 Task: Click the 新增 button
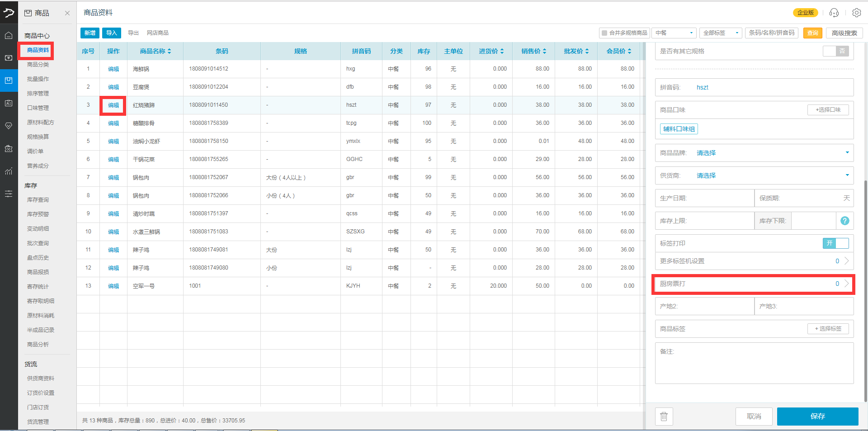[x=90, y=33]
